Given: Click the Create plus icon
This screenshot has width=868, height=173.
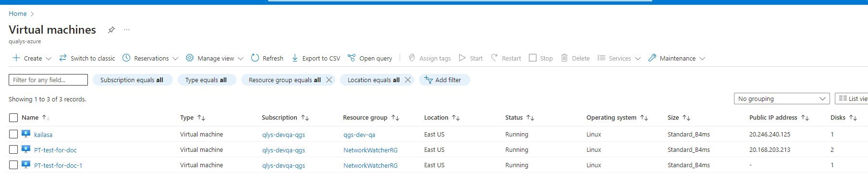Looking at the screenshot, I should tap(16, 58).
